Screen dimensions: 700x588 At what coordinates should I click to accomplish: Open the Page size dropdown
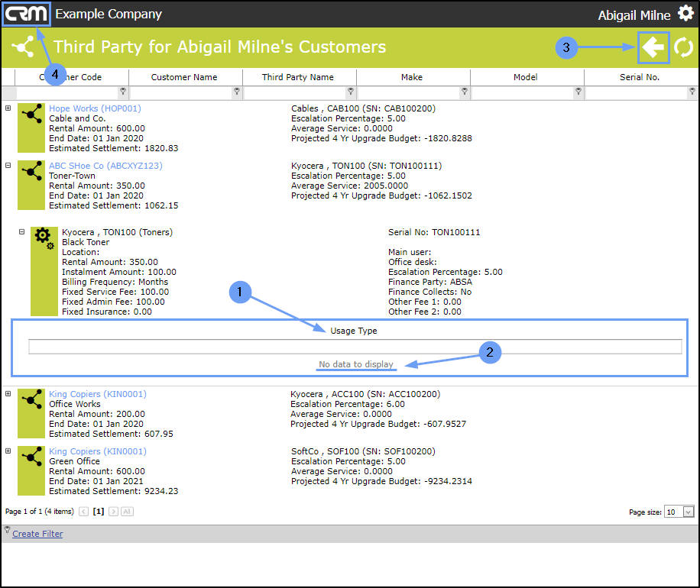point(689,512)
